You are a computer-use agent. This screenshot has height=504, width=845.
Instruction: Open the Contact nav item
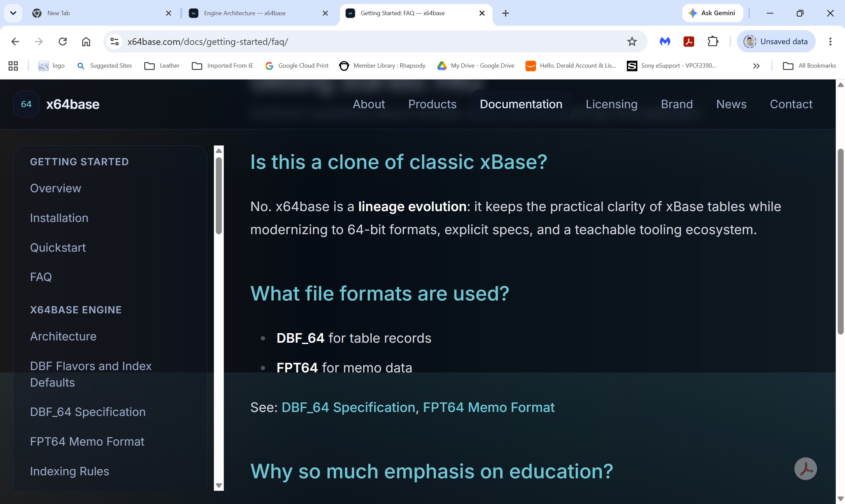(x=791, y=104)
